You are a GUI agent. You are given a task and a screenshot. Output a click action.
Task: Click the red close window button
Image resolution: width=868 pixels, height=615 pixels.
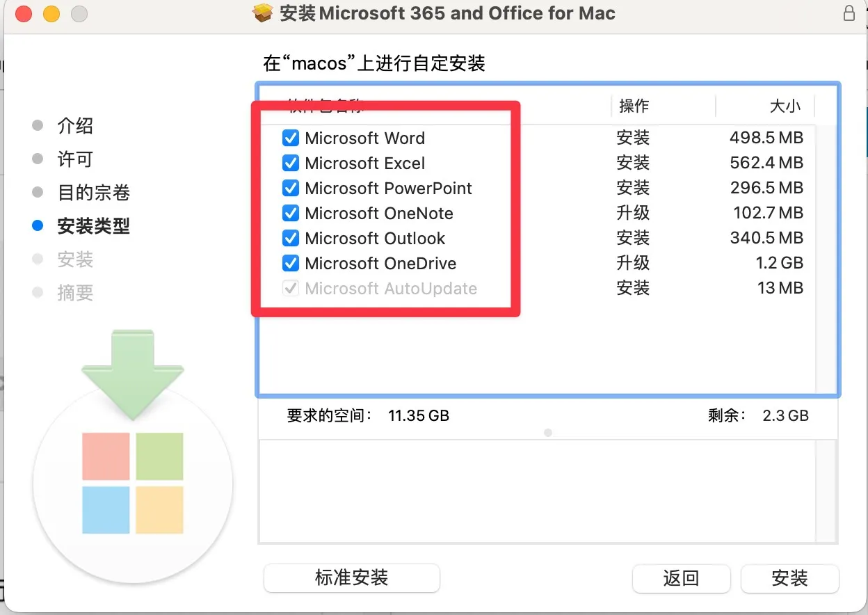coord(23,13)
